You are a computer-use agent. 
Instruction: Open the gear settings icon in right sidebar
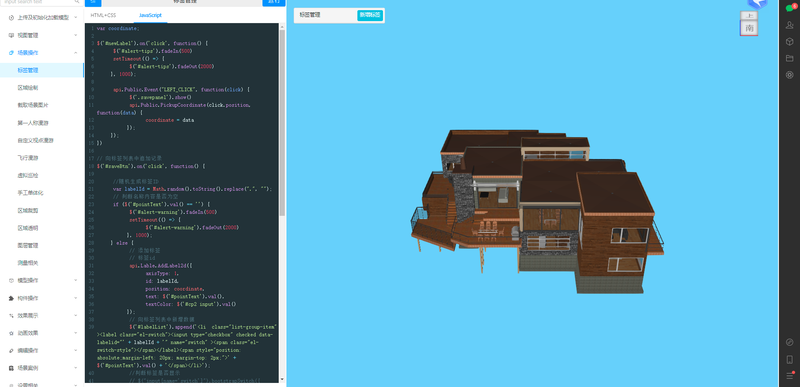789,75
